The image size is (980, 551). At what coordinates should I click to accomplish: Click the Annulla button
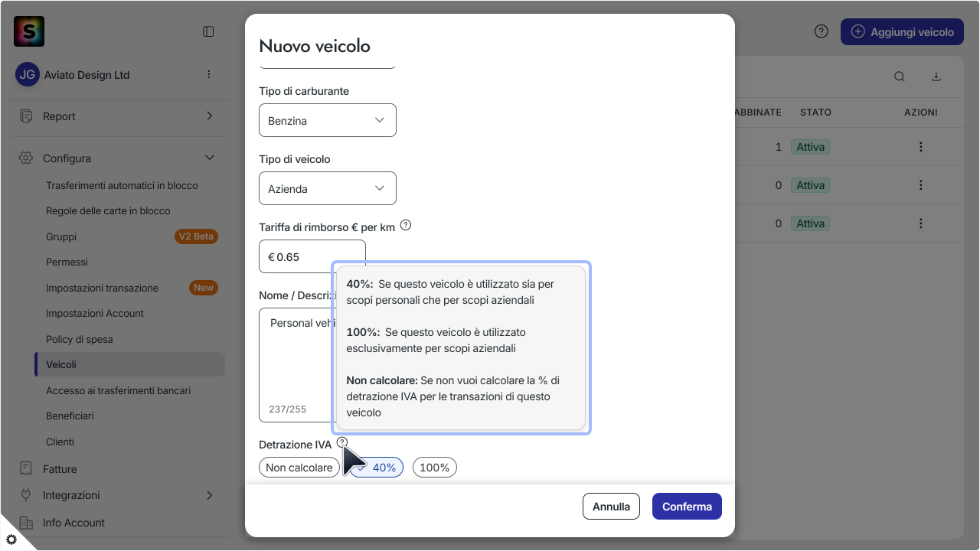pos(611,506)
